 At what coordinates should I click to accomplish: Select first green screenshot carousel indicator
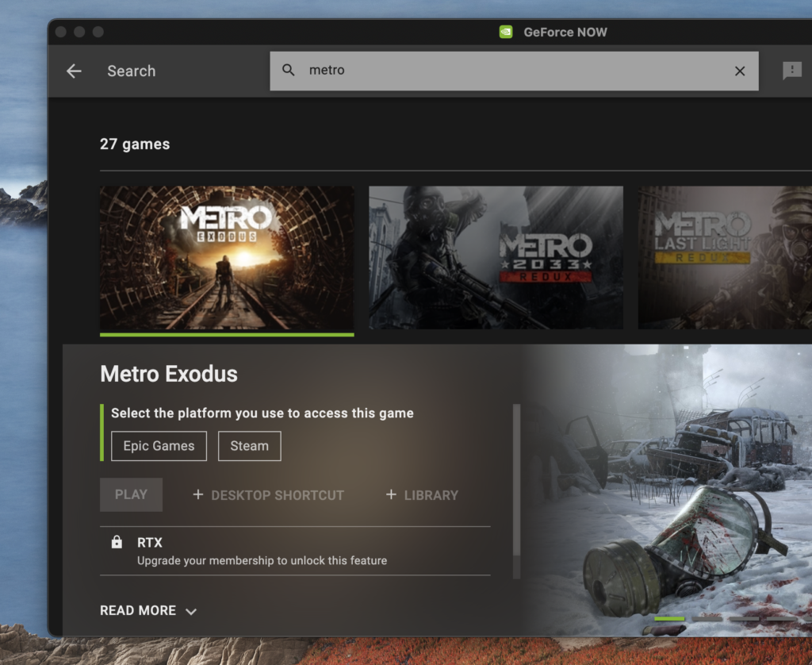click(x=669, y=618)
